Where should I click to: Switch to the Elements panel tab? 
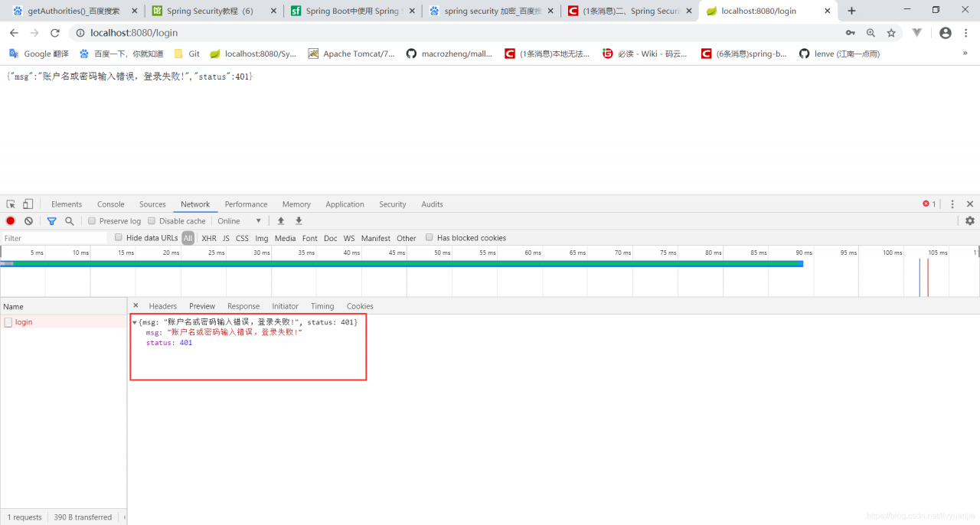click(67, 204)
